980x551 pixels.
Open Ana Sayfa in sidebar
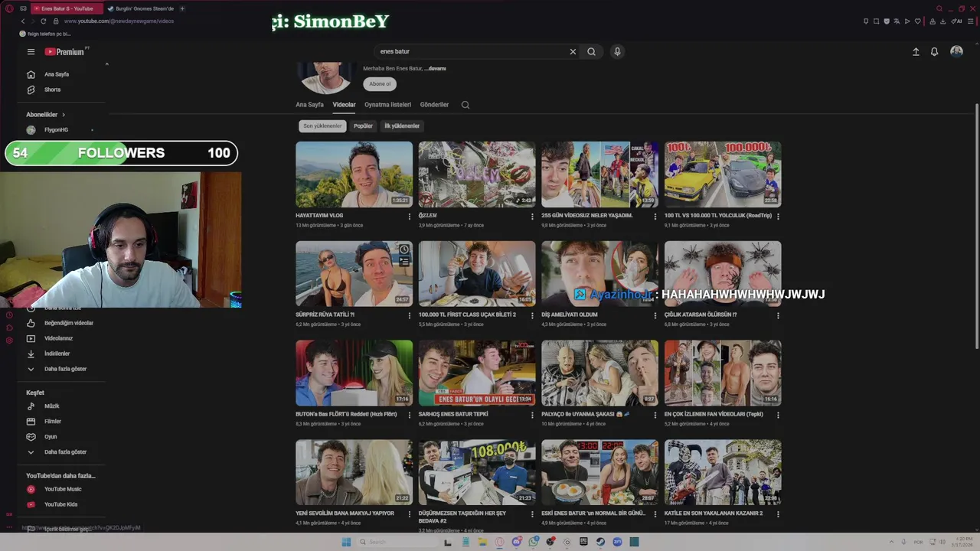(58, 74)
